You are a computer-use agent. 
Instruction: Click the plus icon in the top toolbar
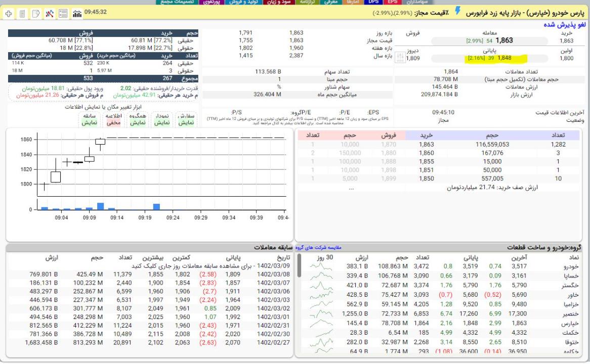pos(9,13)
